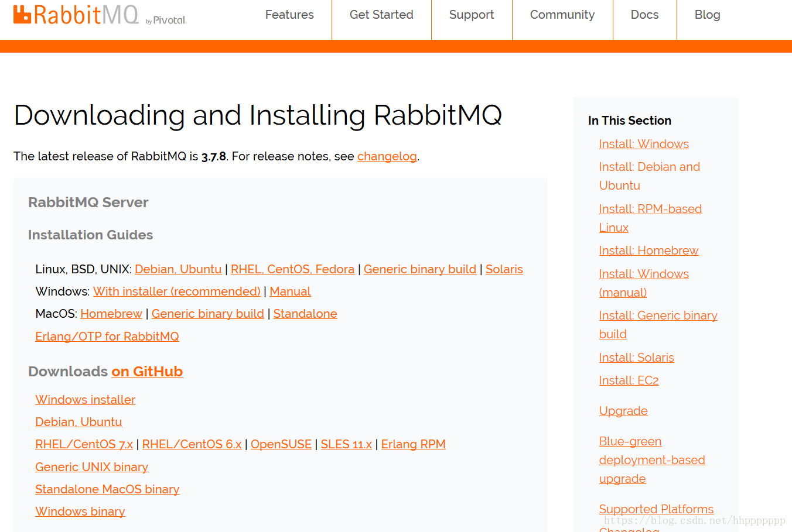Visit the Blog nav item
This screenshot has height=532, width=792.
point(707,15)
